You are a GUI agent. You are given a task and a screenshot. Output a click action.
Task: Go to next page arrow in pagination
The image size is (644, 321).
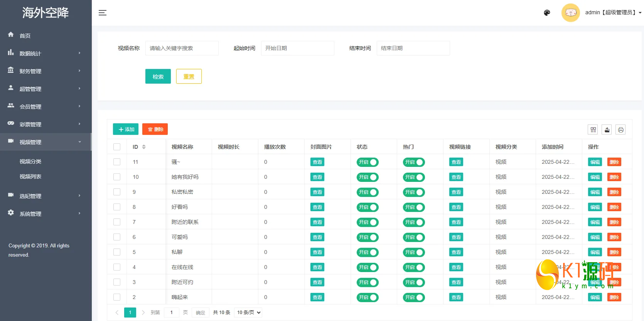[x=143, y=313]
